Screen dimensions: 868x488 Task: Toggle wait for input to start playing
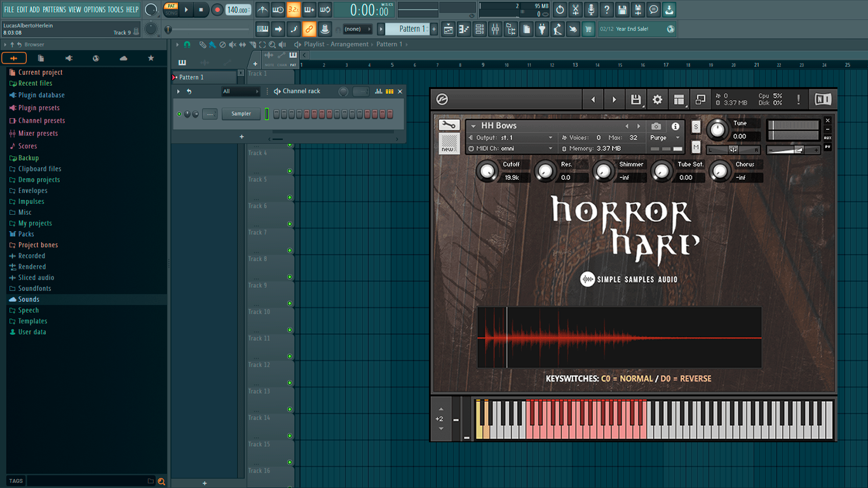pos(278,10)
